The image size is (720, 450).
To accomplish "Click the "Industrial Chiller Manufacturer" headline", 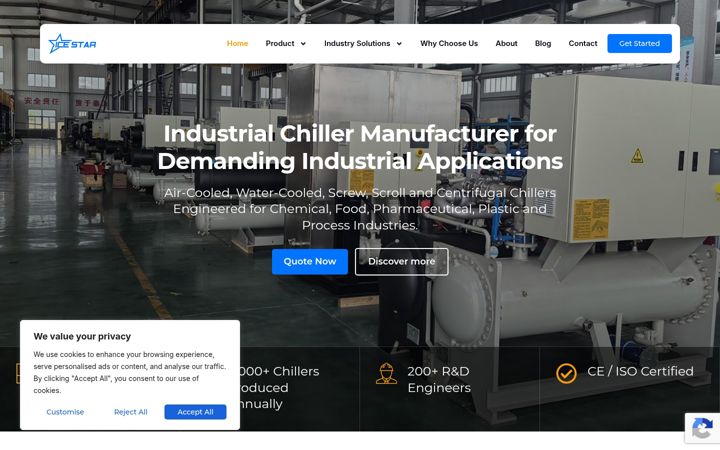I will pos(360,147).
